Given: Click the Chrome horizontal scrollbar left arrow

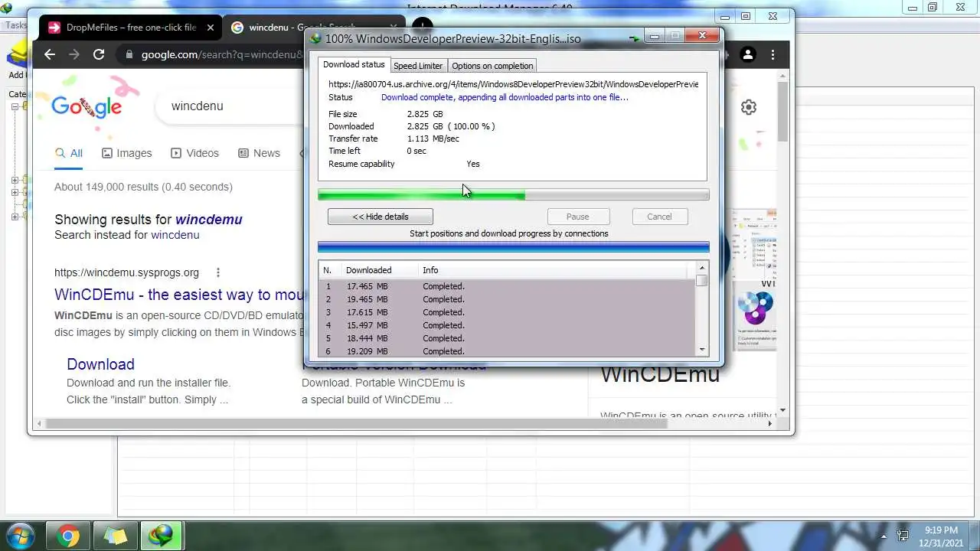Looking at the screenshot, I should (38, 423).
